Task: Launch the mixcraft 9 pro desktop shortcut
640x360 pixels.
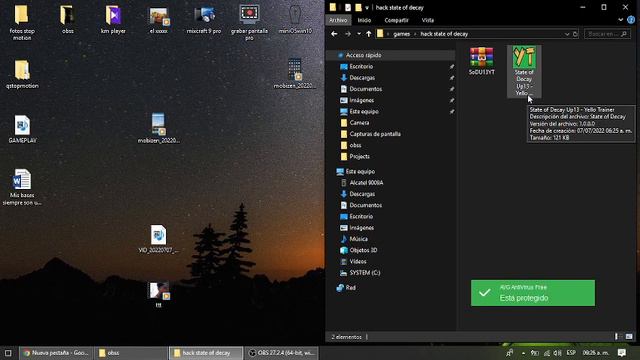Action: (204, 20)
